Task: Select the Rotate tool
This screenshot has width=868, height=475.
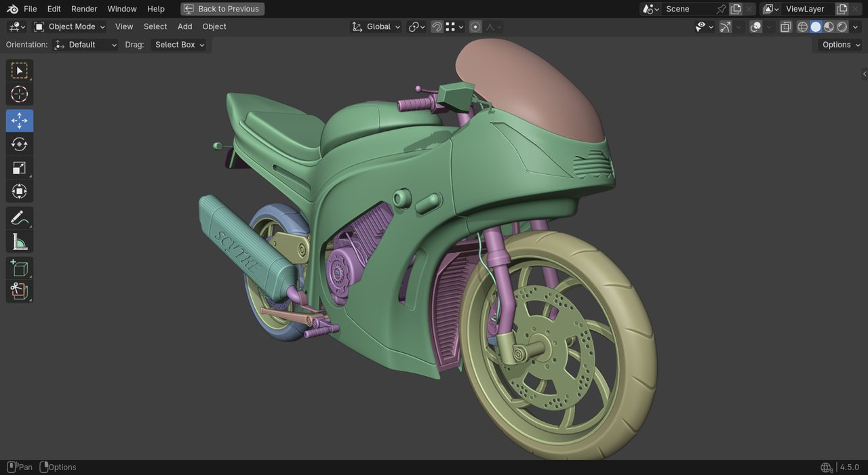Action: (19, 144)
